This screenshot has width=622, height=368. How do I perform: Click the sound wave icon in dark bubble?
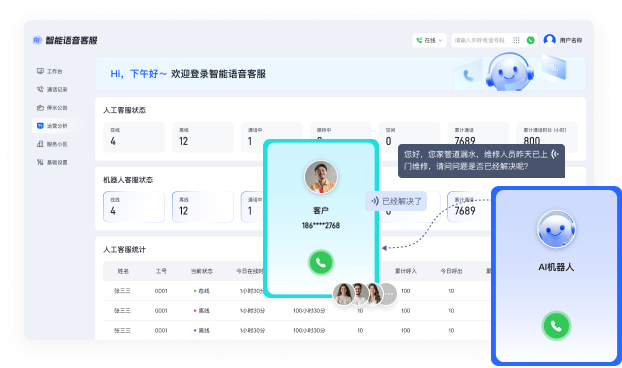[x=555, y=154]
